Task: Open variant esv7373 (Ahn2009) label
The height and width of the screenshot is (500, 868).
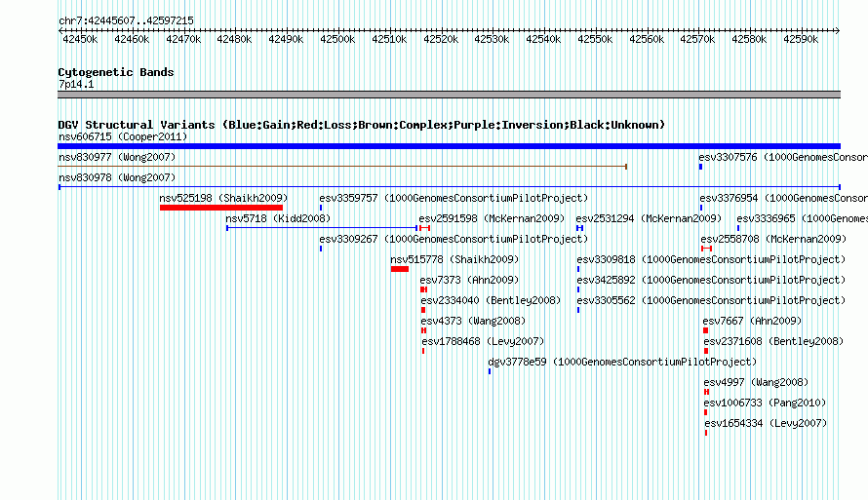Action: click(469, 280)
